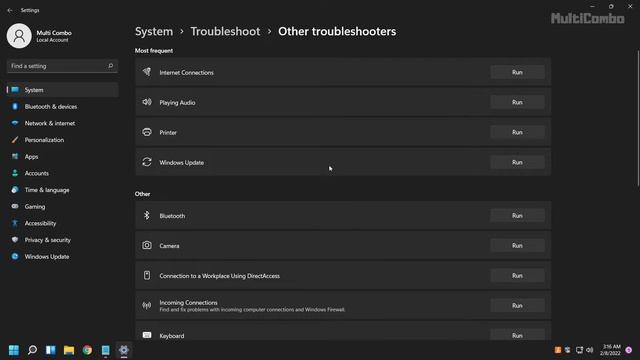640x360 pixels.
Task: Run the Internet Connections troubleshooter
Action: 517,72
